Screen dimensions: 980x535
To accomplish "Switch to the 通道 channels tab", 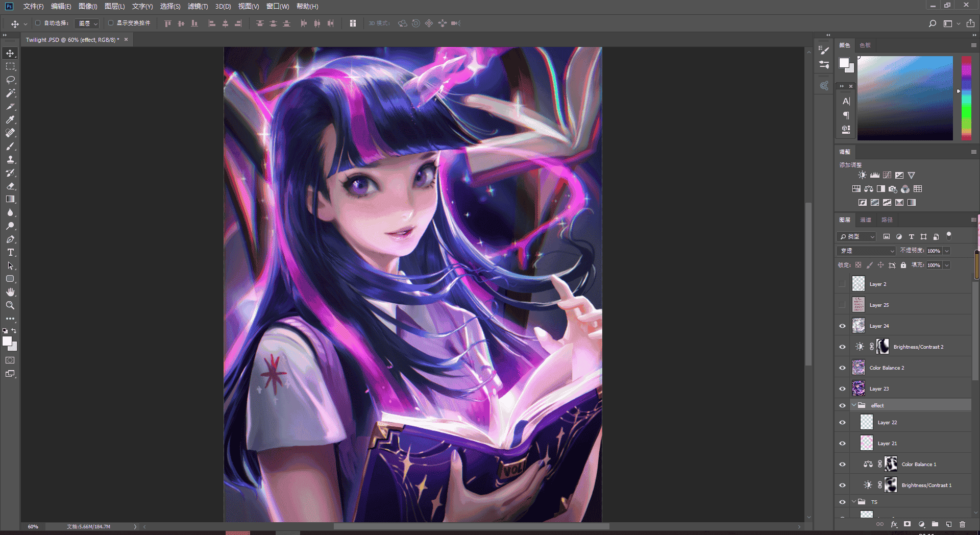I will (866, 220).
